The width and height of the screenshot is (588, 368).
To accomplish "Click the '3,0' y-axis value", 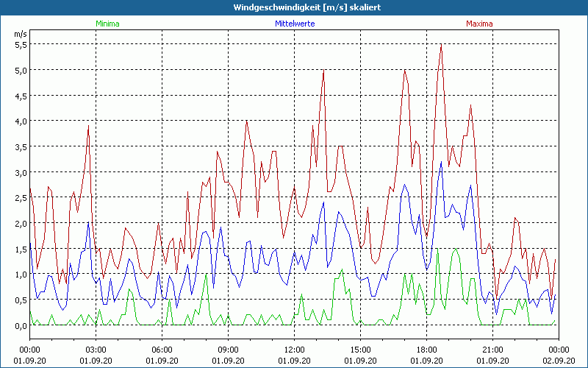I will [21, 173].
